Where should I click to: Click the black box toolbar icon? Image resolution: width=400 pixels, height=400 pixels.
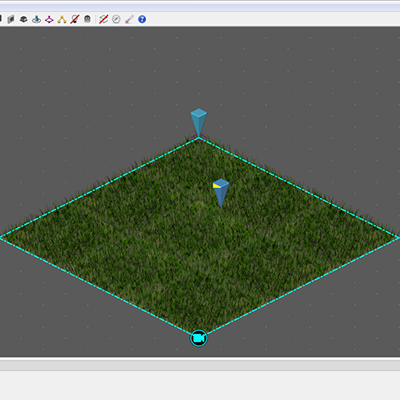pos(23,19)
